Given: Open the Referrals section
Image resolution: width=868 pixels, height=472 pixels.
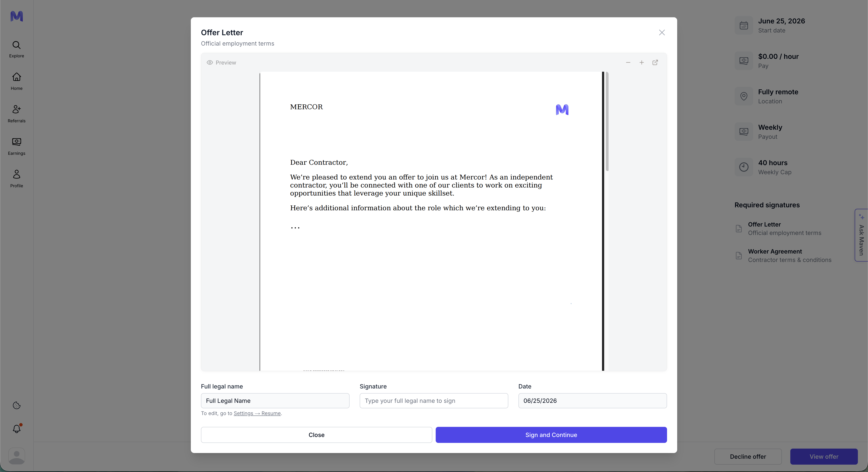Looking at the screenshot, I should point(16,114).
